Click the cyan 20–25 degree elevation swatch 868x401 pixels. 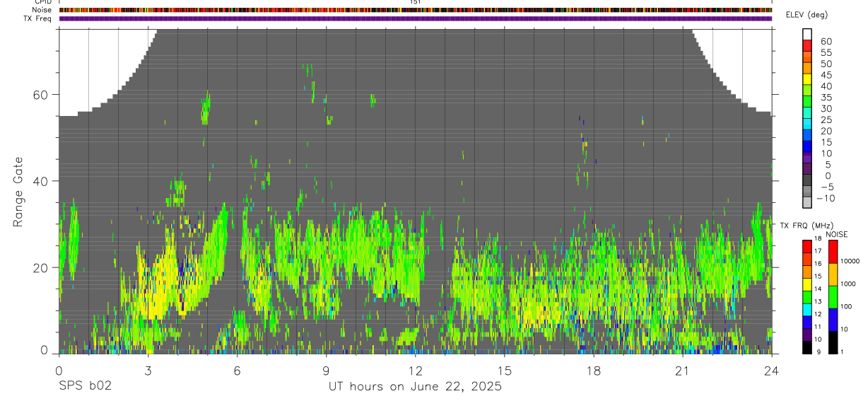(807, 124)
